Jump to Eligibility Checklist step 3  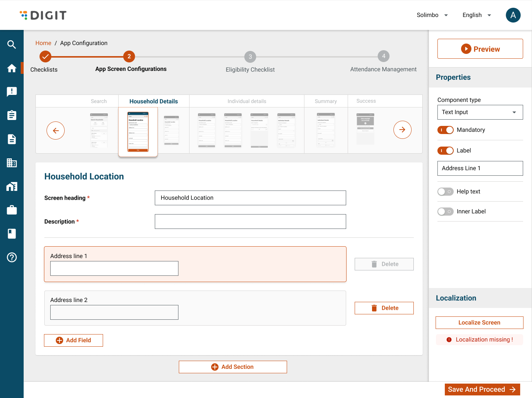(x=250, y=57)
